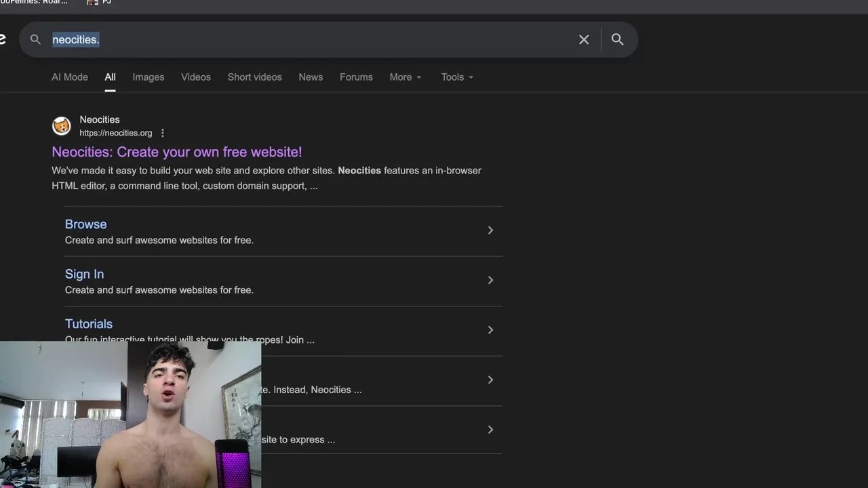The width and height of the screenshot is (868, 488).
Task: Click the chevron beside Sign In sitelink
Action: pyautogui.click(x=490, y=280)
